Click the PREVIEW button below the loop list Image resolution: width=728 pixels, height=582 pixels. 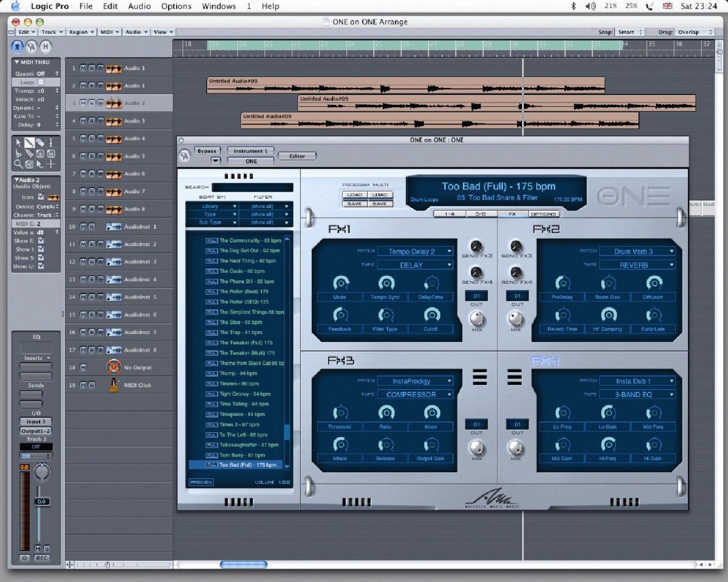tap(201, 483)
